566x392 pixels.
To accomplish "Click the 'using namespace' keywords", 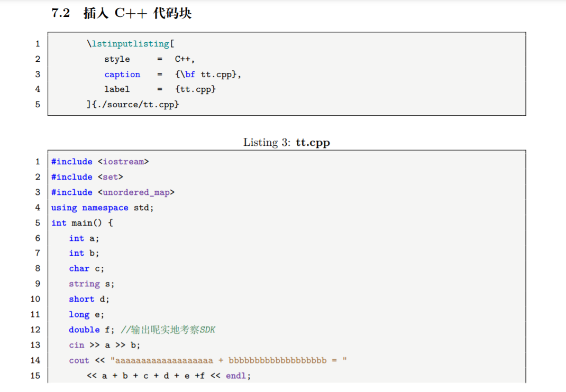I will pos(89,208).
